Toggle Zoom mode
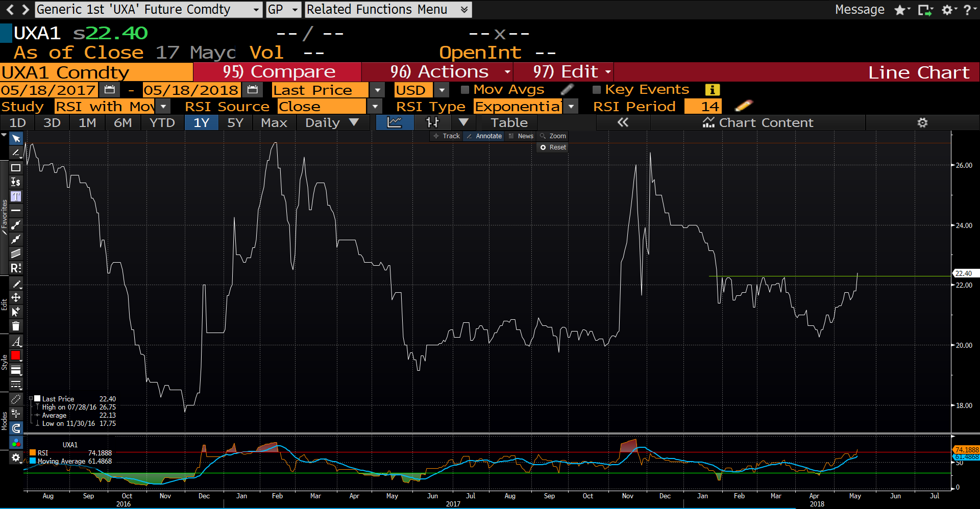The height and width of the screenshot is (509, 980). pyautogui.click(x=553, y=136)
